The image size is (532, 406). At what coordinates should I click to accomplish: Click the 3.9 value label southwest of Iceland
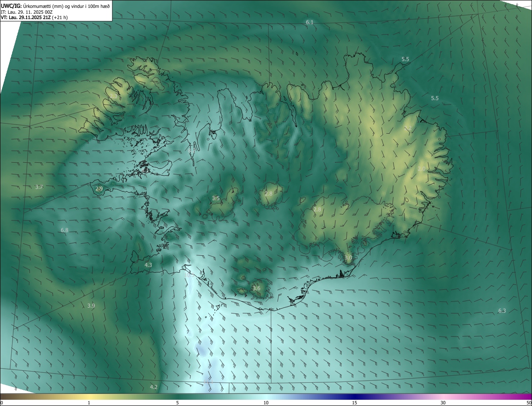tap(91, 306)
